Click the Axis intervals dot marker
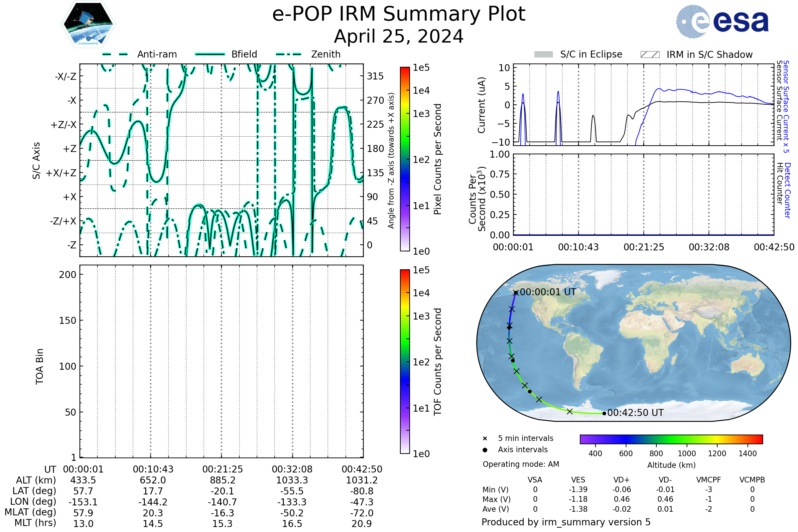Screen dimensions: 798x532 (x=485, y=450)
